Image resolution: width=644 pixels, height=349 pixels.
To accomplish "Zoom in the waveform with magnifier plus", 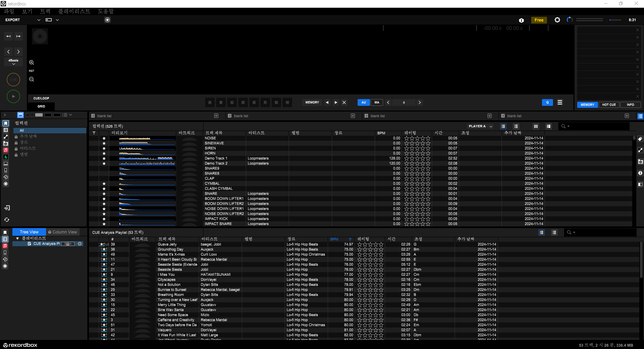I will (x=32, y=62).
